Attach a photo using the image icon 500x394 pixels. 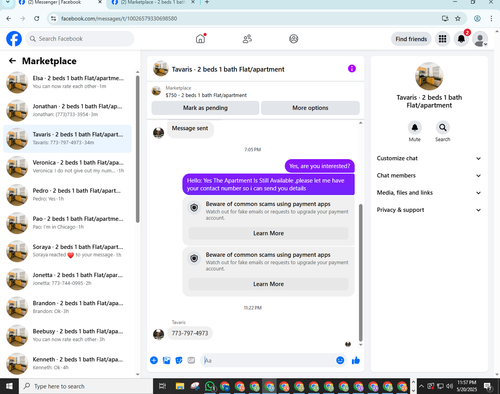[x=166, y=360]
